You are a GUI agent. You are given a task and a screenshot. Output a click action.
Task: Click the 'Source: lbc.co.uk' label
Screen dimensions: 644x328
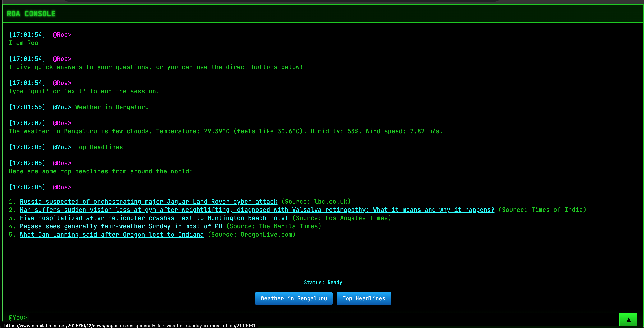[x=316, y=202]
